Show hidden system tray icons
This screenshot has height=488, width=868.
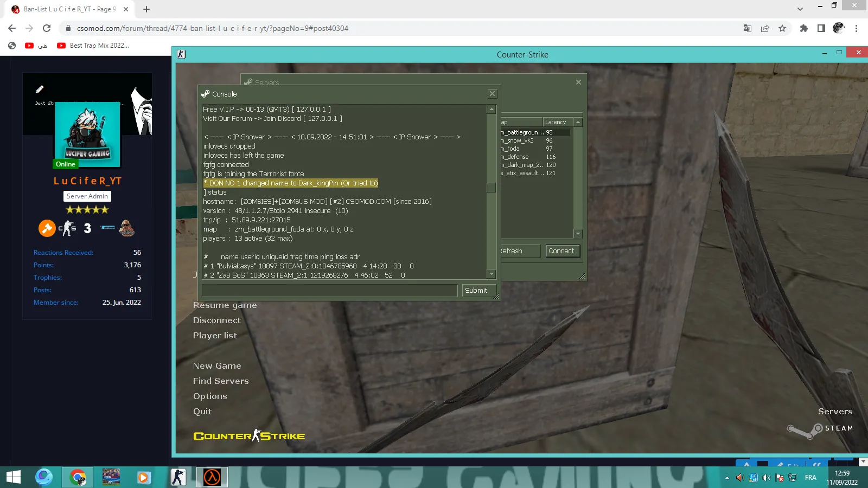tap(727, 478)
